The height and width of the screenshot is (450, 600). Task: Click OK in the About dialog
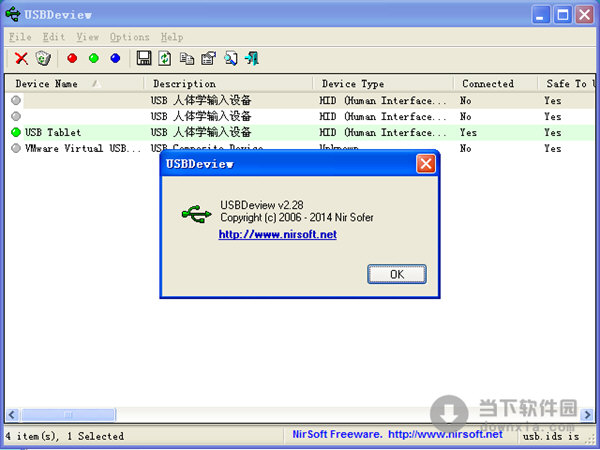(397, 274)
